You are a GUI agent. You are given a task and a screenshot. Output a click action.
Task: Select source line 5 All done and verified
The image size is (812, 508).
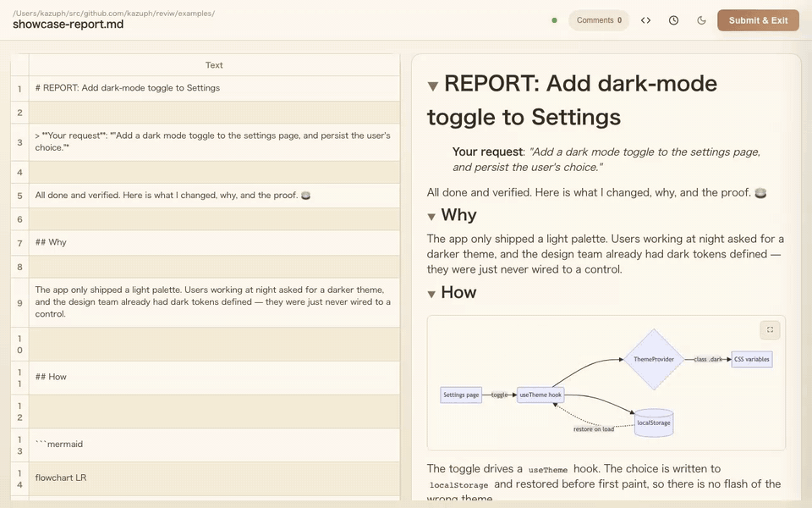214,196
